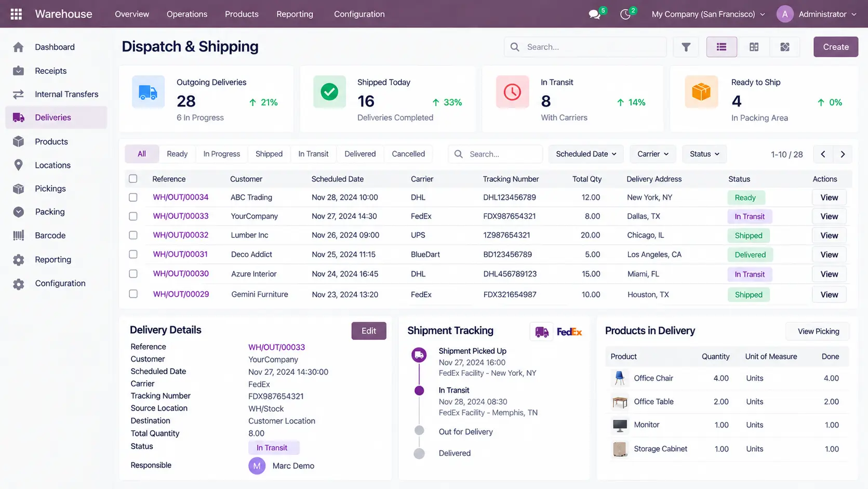Select the Cancelled tab
868x489 pixels.
408,154
